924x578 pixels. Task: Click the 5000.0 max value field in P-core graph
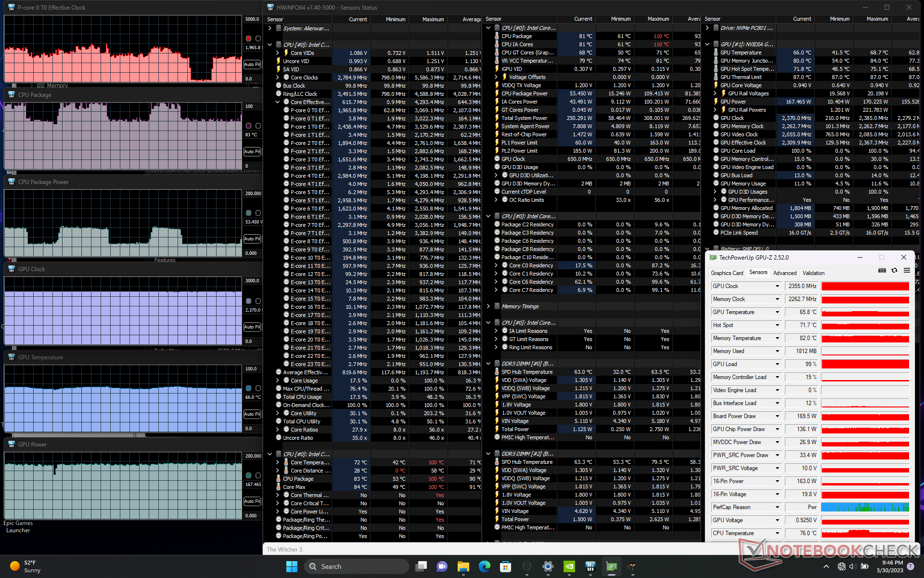tap(252, 19)
